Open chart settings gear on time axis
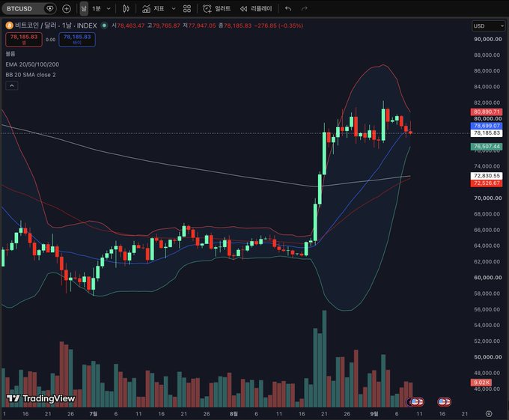 pyautogui.click(x=489, y=414)
